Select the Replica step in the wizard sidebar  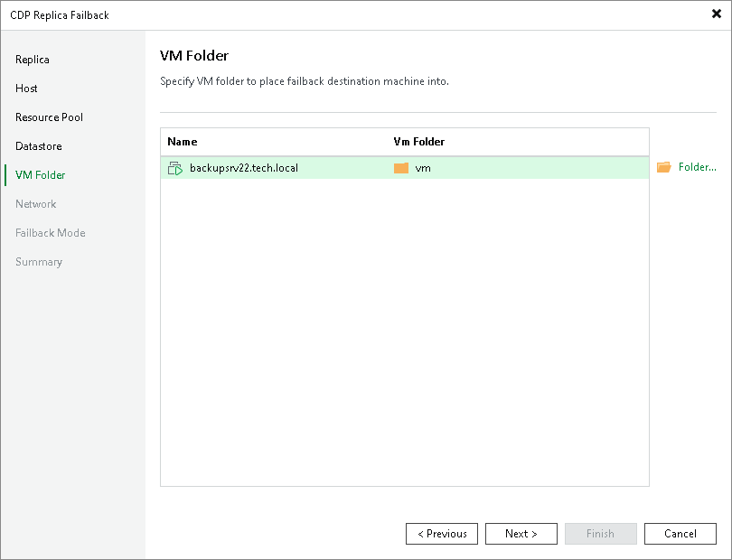32,60
